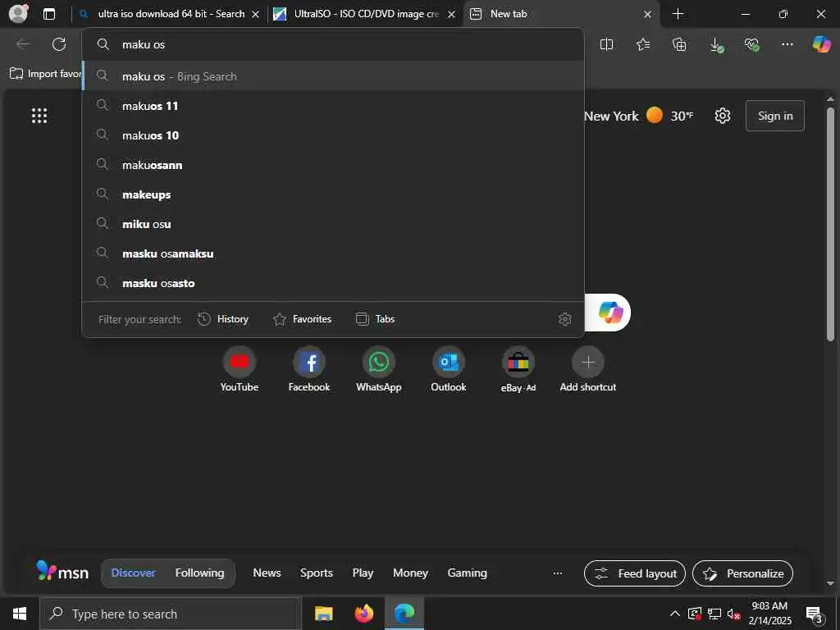Open a new tab with plus button
This screenshot has height=630, width=840.
click(678, 14)
